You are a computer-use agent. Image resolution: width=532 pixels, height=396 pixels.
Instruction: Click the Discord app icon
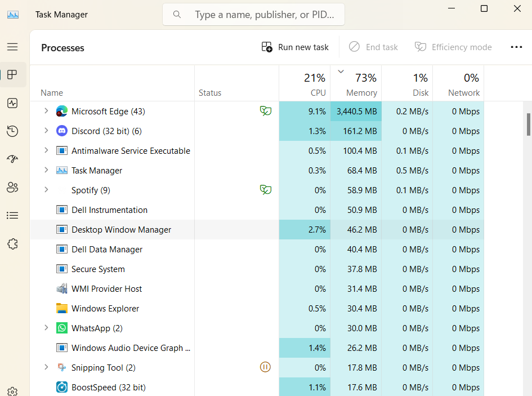pos(62,131)
